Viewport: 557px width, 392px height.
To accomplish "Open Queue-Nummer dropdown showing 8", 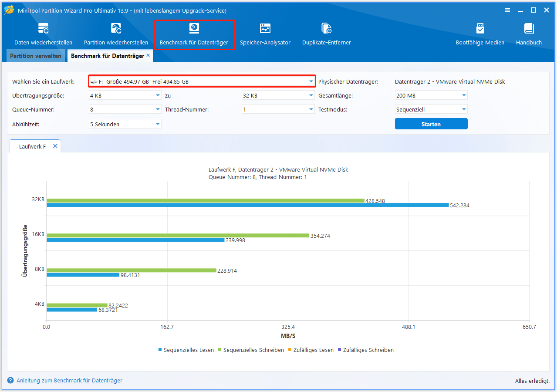I will 125,109.
